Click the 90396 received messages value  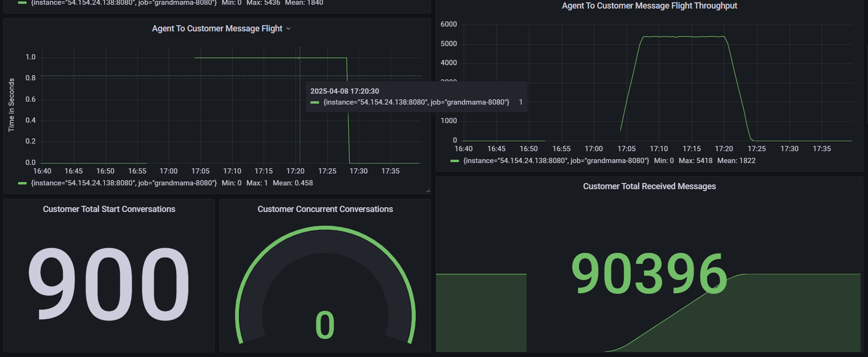coord(649,274)
